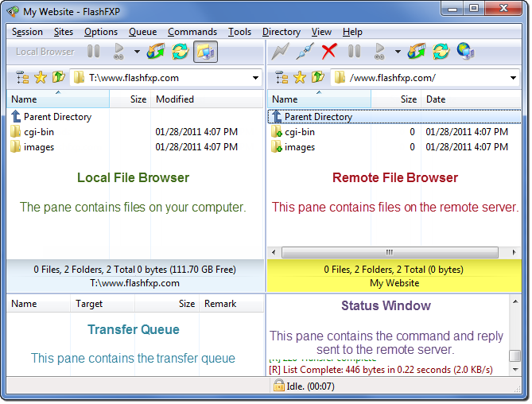Sort remote files by Date column
This screenshot has height=404, width=532.
point(471,99)
